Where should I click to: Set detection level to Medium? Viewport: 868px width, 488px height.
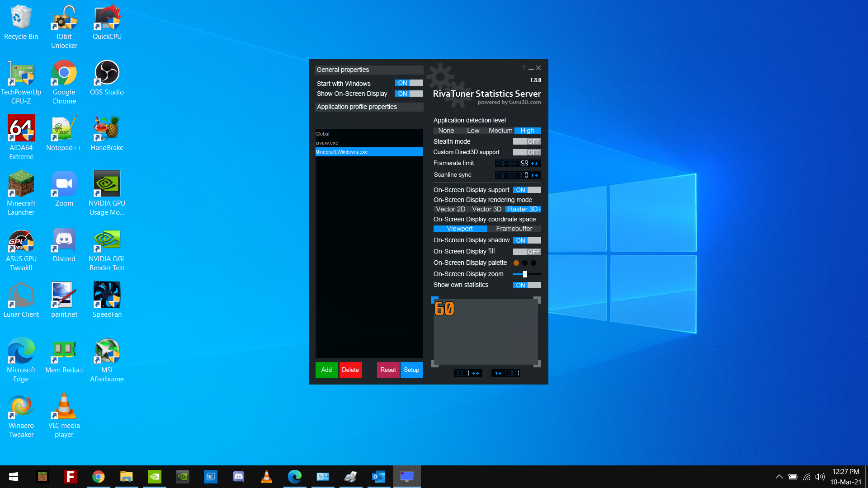500,131
